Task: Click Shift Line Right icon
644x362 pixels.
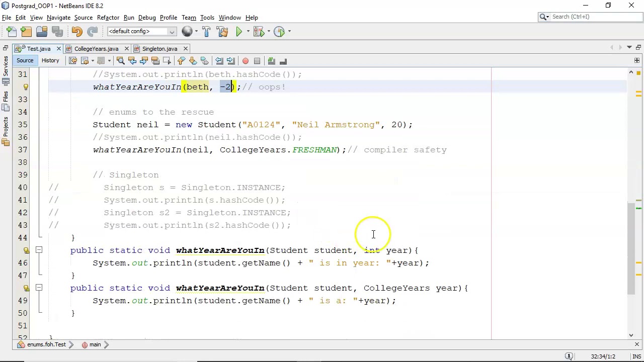Action: click(x=231, y=61)
